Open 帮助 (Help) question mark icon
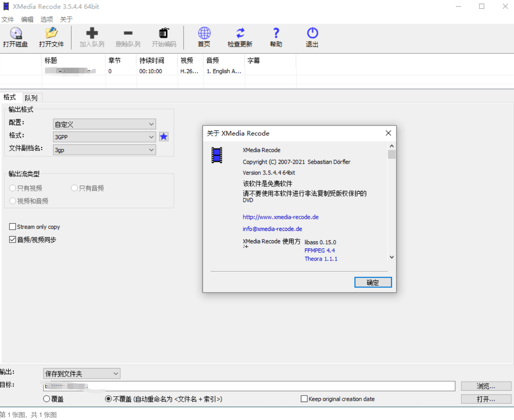The width and height of the screenshot is (514, 420). (x=276, y=33)
